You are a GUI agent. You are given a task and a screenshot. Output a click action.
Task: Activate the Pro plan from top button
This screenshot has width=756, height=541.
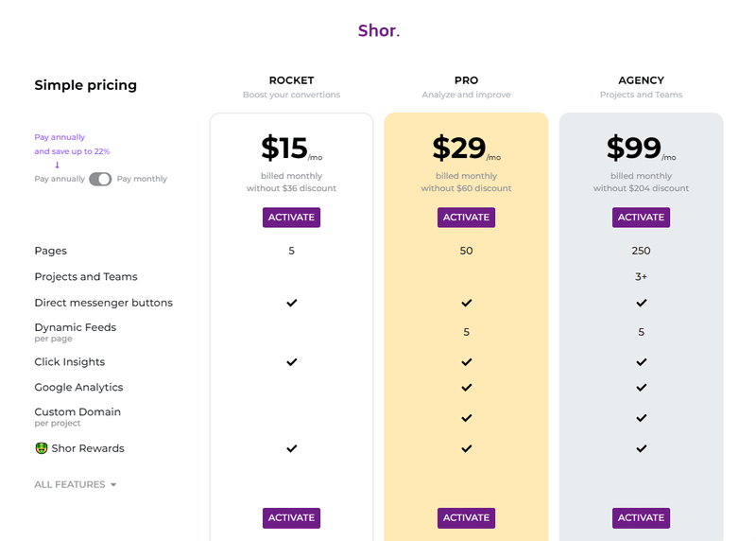click(466, 218)
